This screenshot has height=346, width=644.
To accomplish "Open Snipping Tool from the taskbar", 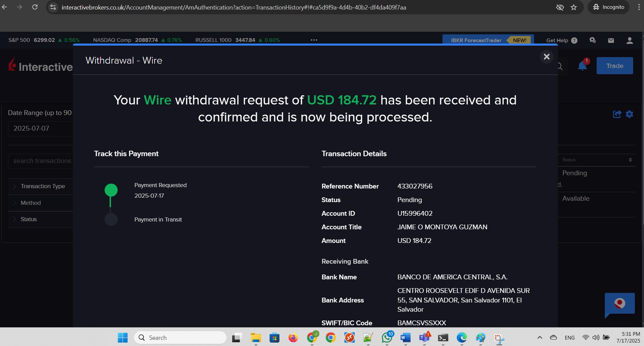I will (x=499, y=339).
